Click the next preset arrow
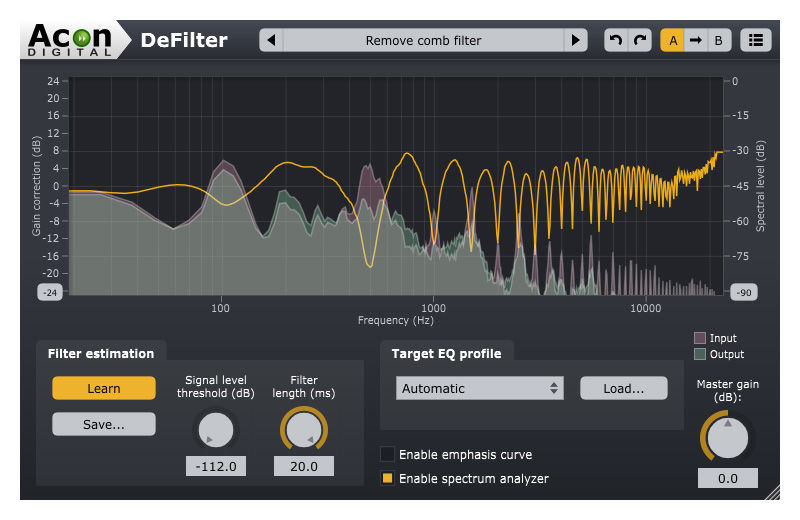Viewport: 800px width, 520px height. tap(575, 41)
